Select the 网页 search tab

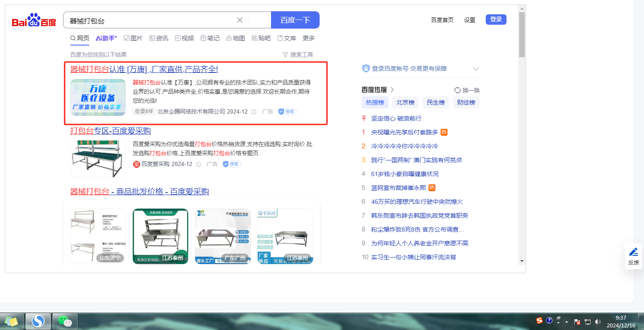80,38
